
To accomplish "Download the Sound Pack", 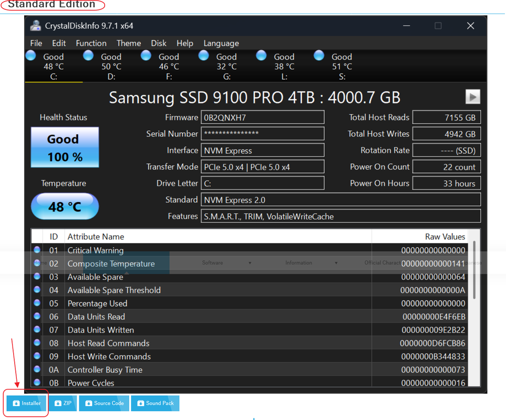I will point(155,403).
